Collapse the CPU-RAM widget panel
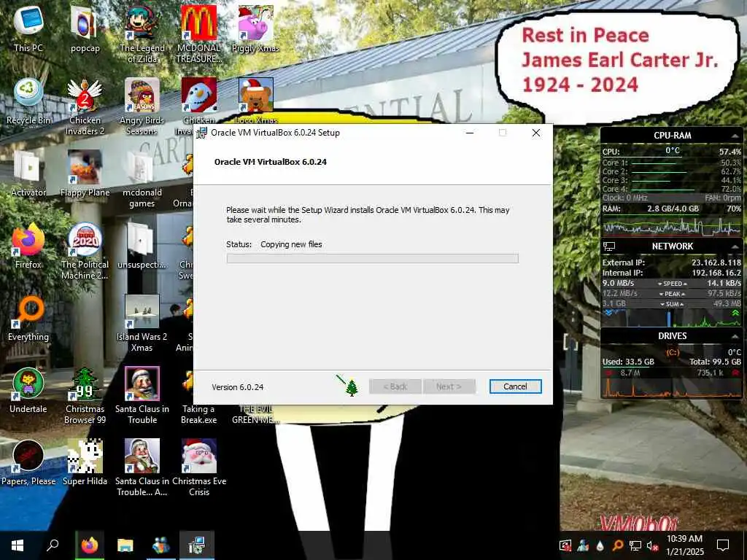Viewport: 747px width, 560px height. (x=735, y=136)
